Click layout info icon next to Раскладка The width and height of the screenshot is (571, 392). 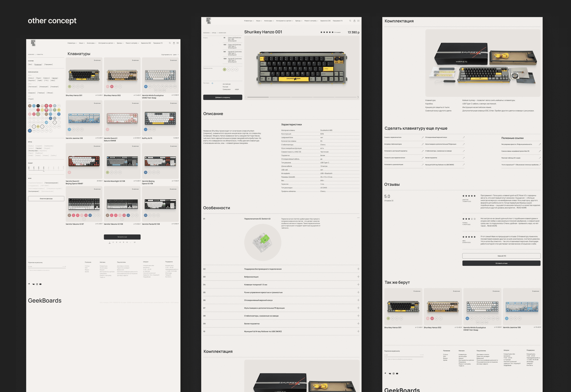[212, 83]
